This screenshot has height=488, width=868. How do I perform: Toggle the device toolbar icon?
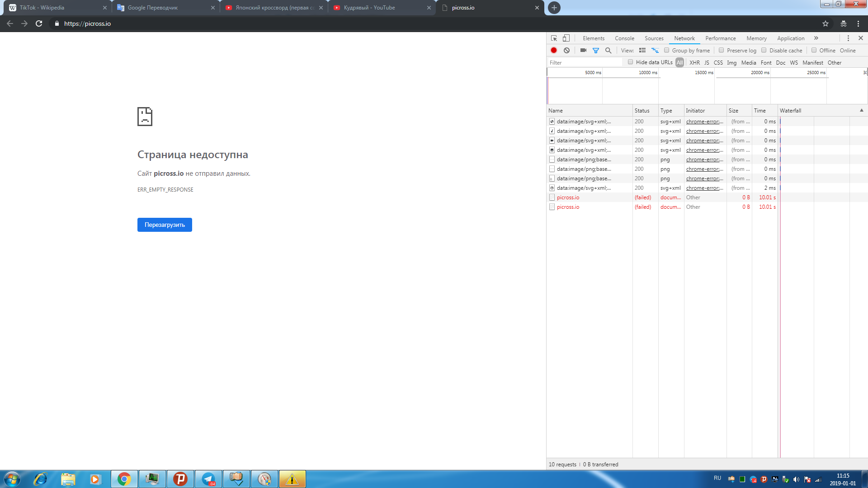tap(566, 38)
